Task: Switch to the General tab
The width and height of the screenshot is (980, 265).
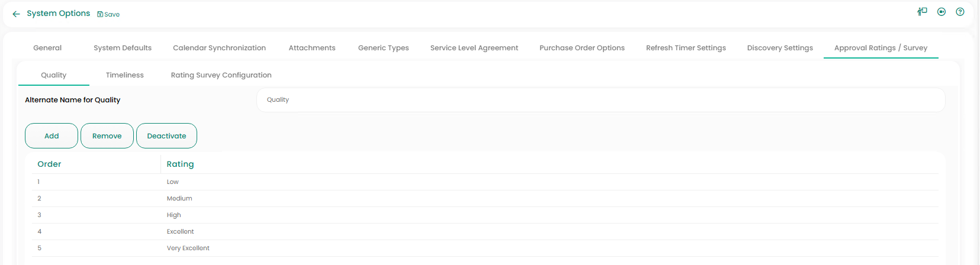Action: [47, 48]
